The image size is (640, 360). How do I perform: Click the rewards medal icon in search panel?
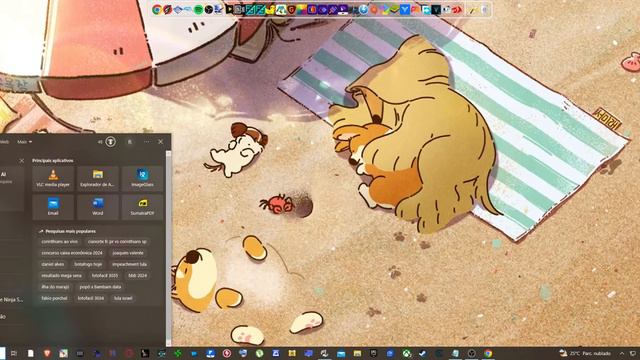[x=111, y=142]
